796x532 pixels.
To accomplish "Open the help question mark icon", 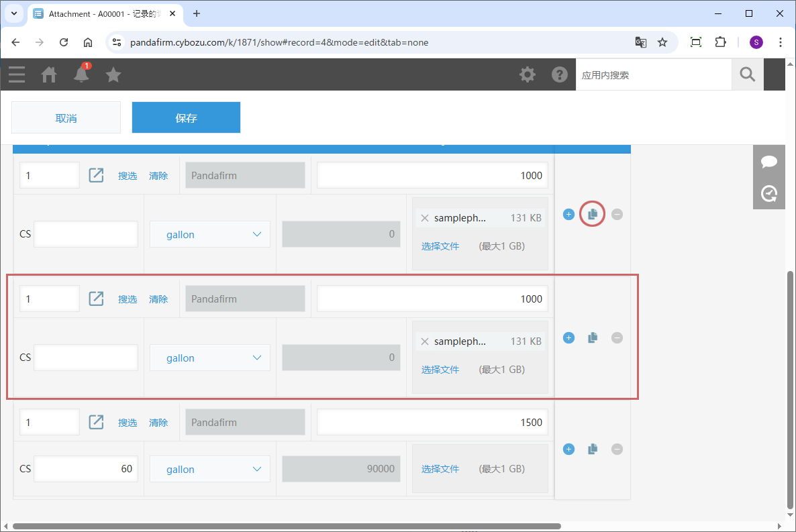I will pos(560,74).
